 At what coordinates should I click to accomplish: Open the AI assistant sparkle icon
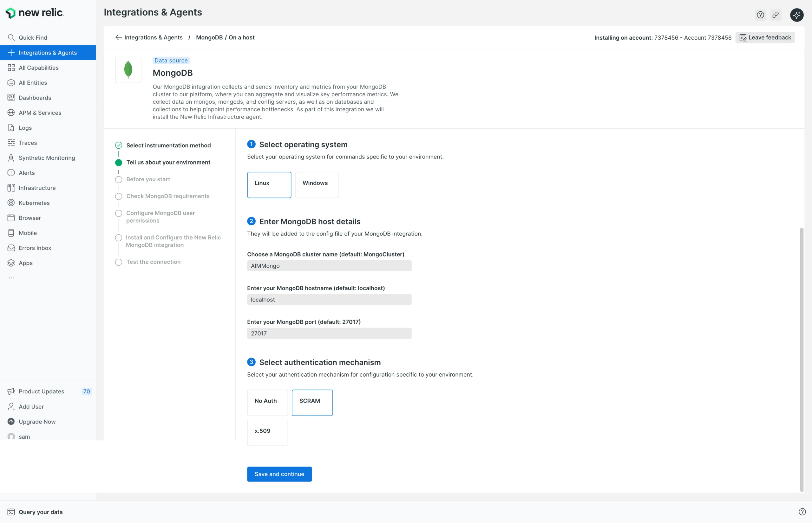pos(797,15)
